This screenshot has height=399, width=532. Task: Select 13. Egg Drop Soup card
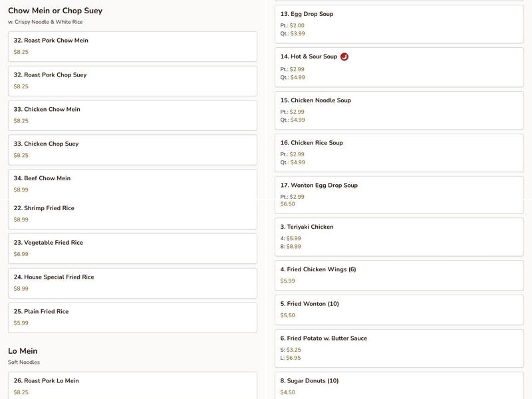click(x=399, y=24)
